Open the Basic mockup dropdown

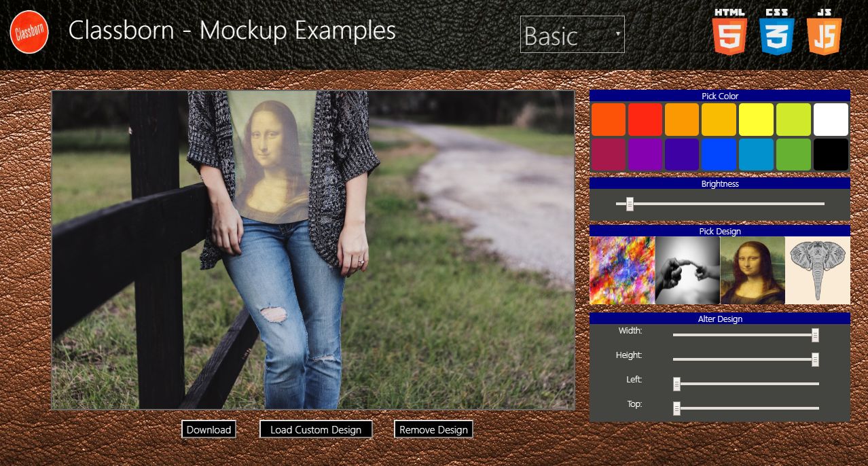coord(573,35)
